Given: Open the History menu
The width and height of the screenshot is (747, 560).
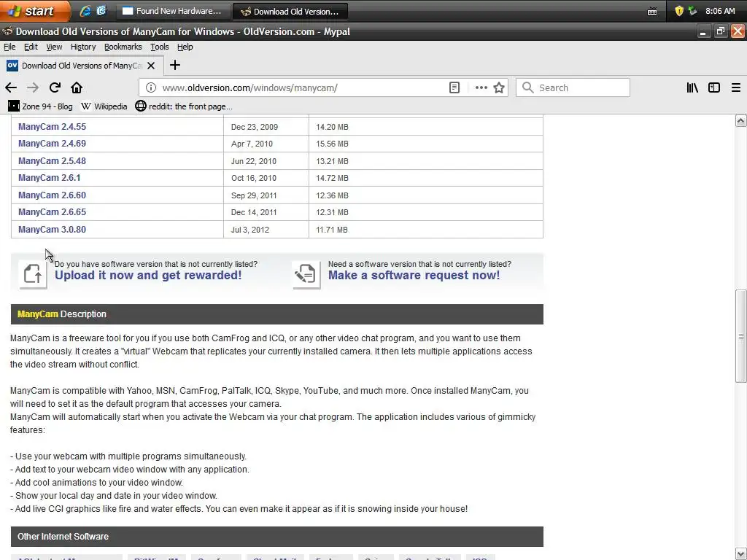Looking at the screenshot, I should click(x=83, y=47).
